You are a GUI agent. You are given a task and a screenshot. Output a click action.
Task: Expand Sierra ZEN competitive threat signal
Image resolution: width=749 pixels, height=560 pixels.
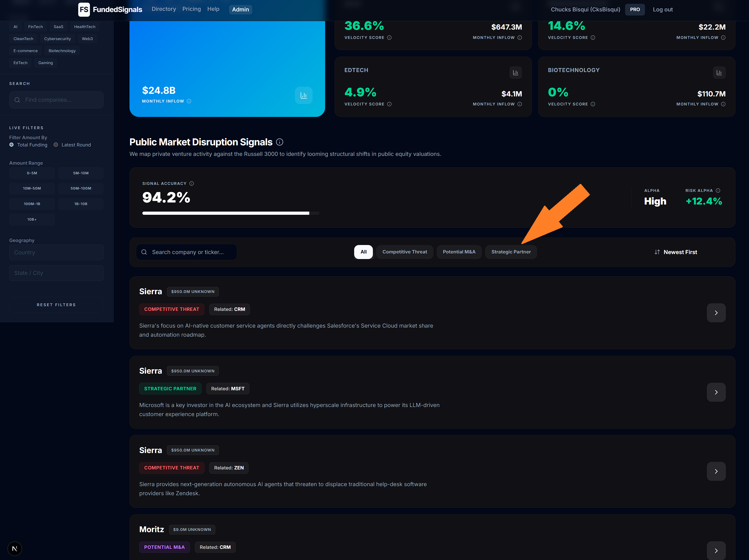coord(716,471)
